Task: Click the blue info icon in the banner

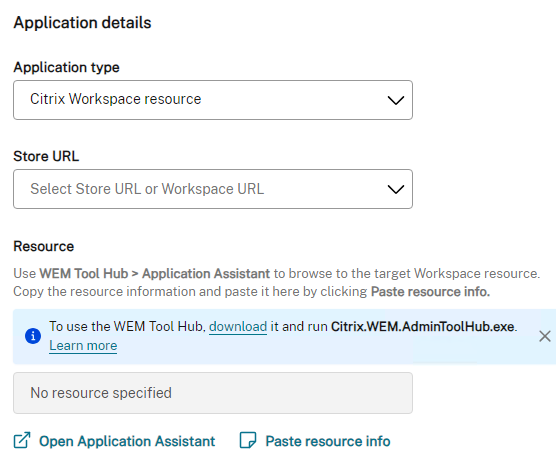Action: 33,336
